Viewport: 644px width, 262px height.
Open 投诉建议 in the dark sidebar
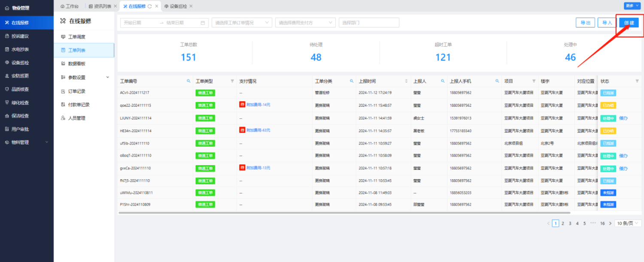click(x=20, y=36)
